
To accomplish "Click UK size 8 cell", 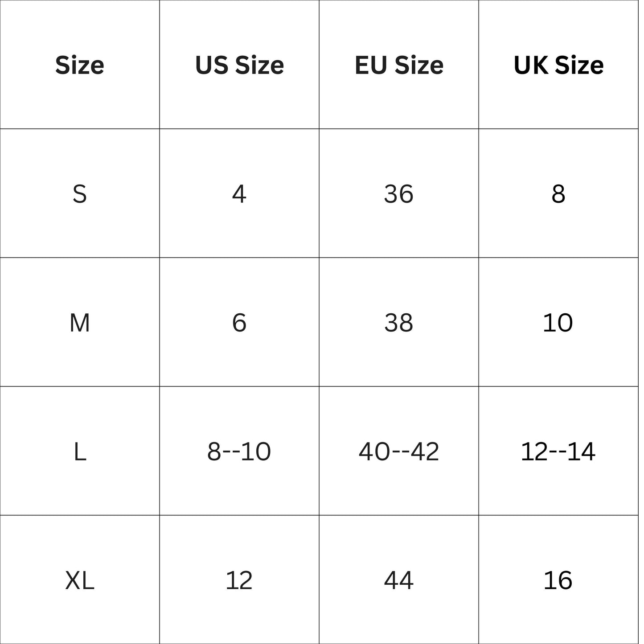I will tap(558, 194).
